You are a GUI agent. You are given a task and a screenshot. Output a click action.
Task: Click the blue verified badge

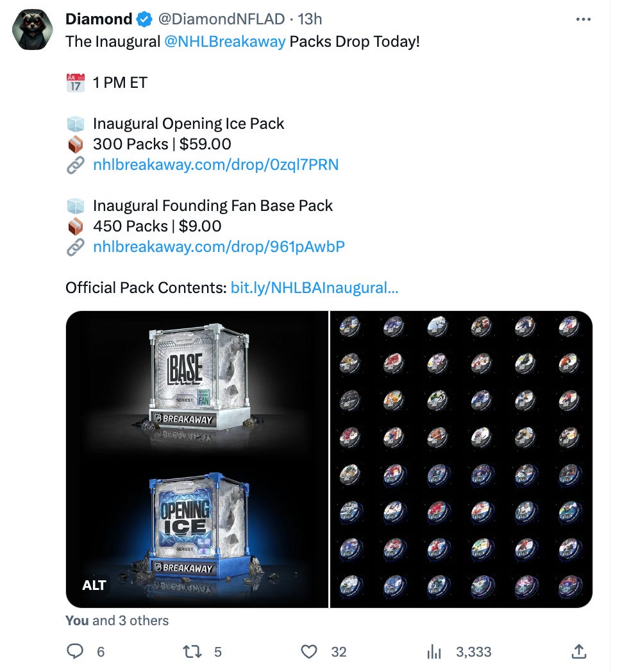click(144, 19)
